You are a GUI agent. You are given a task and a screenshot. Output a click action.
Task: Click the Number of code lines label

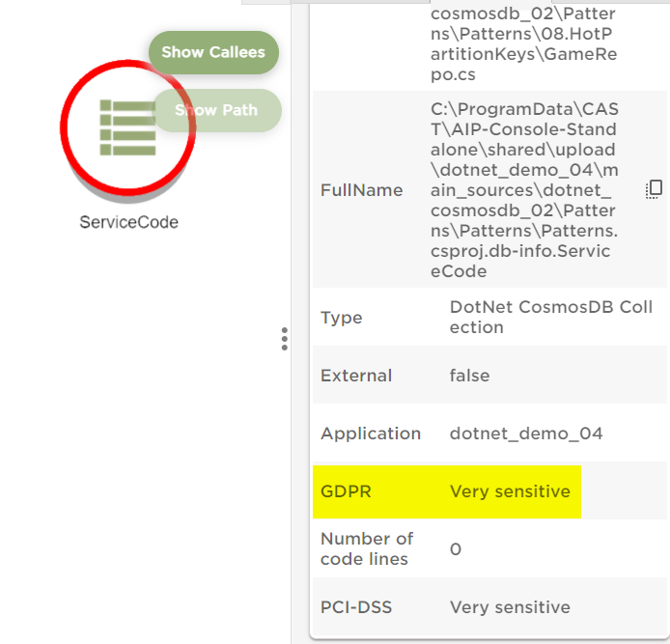(x=366, y=548)
